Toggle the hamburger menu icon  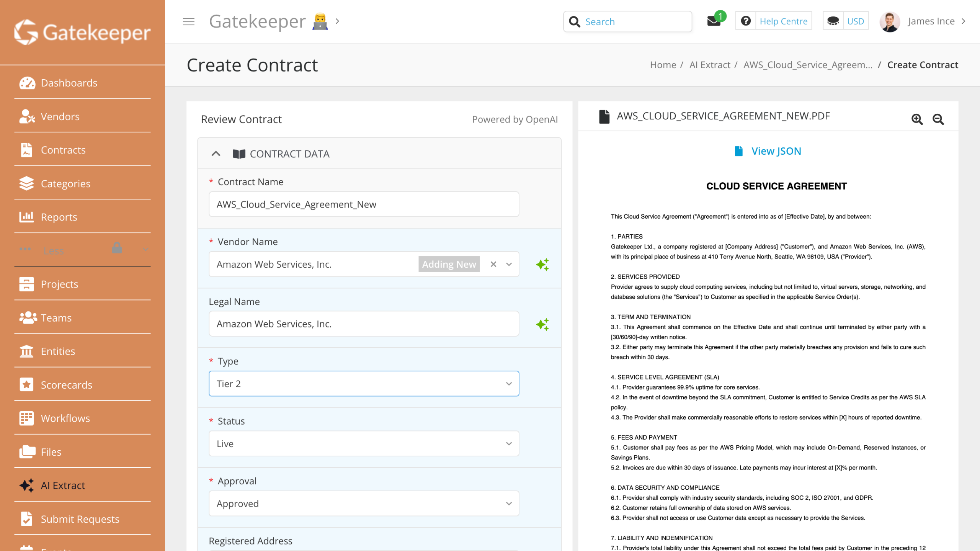click(188, 21)
